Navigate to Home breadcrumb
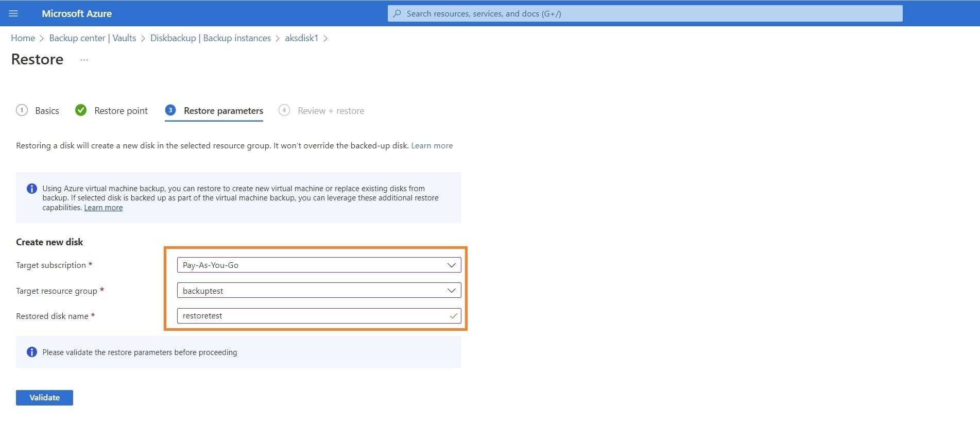Viewport: 980px width, 422px height. point(23,38)
